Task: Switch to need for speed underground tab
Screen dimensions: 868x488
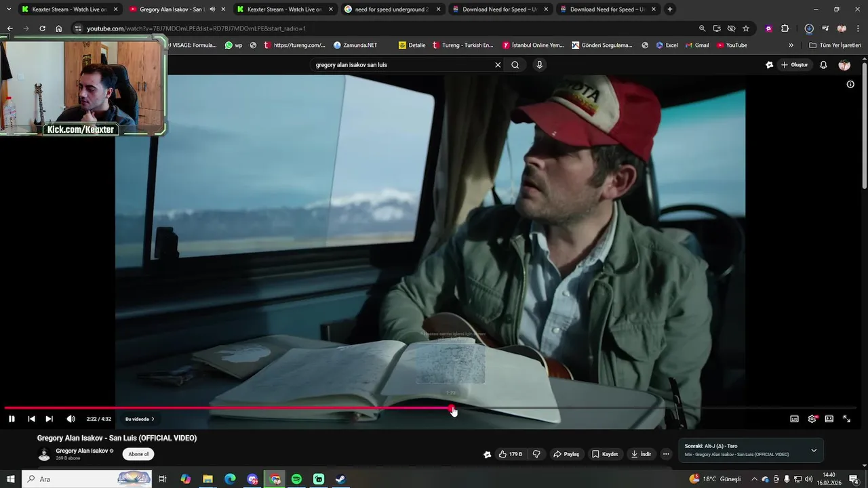Action: tap(392, 9)
